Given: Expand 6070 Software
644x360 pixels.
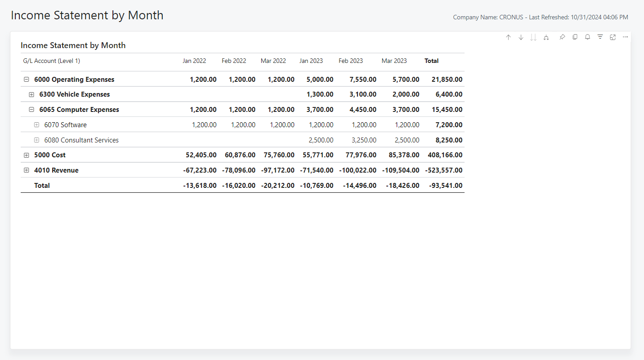Looking at the screenshot, I should point(36,124).
